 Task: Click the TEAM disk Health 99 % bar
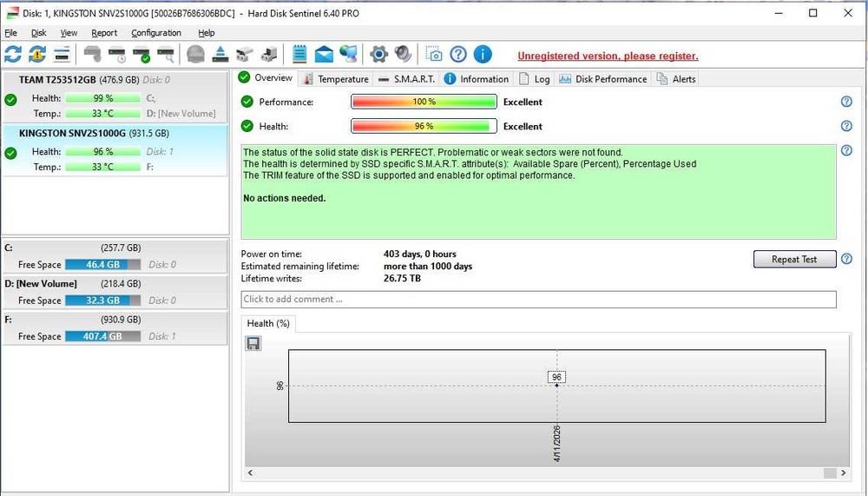point(103,98)
